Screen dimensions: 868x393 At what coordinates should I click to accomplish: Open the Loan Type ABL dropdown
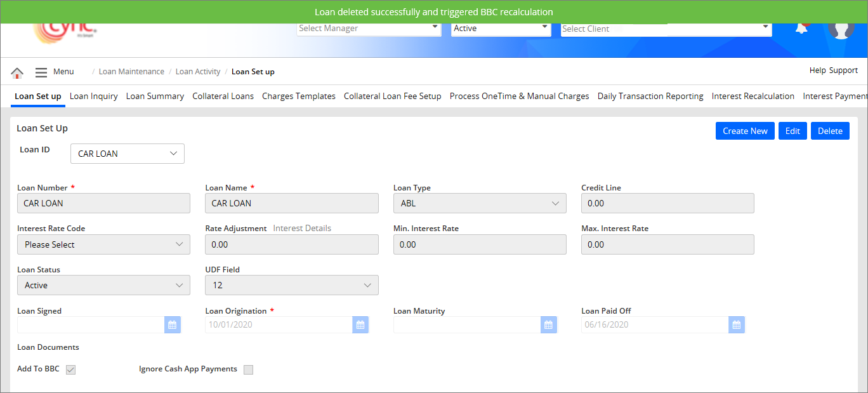pyautogui.click(x=479, y=203)
